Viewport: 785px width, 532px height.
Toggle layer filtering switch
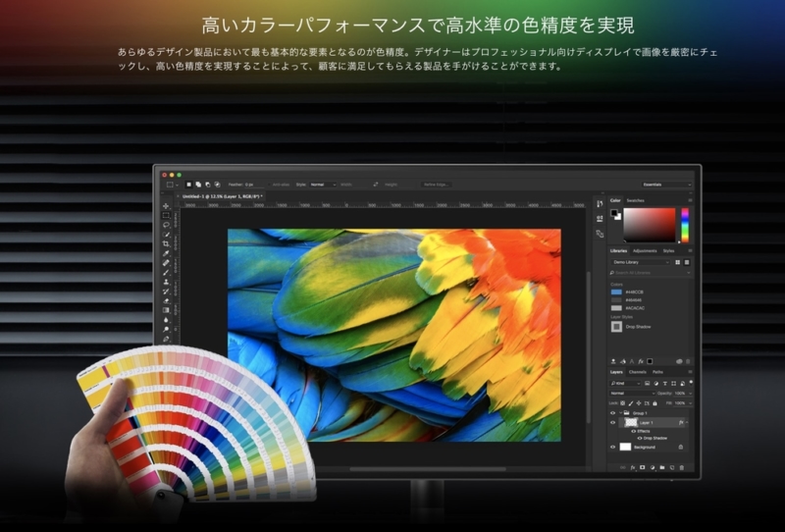[x=691, y=383]
